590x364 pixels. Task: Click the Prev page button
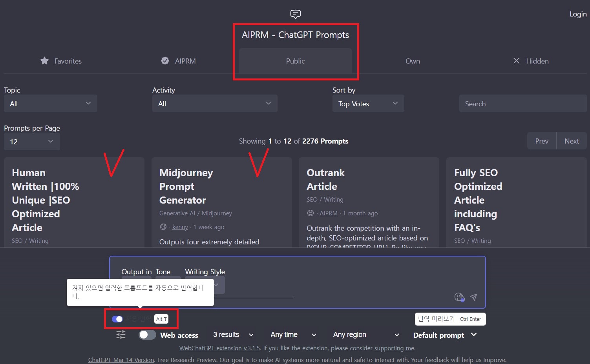(x=542, y=141)
